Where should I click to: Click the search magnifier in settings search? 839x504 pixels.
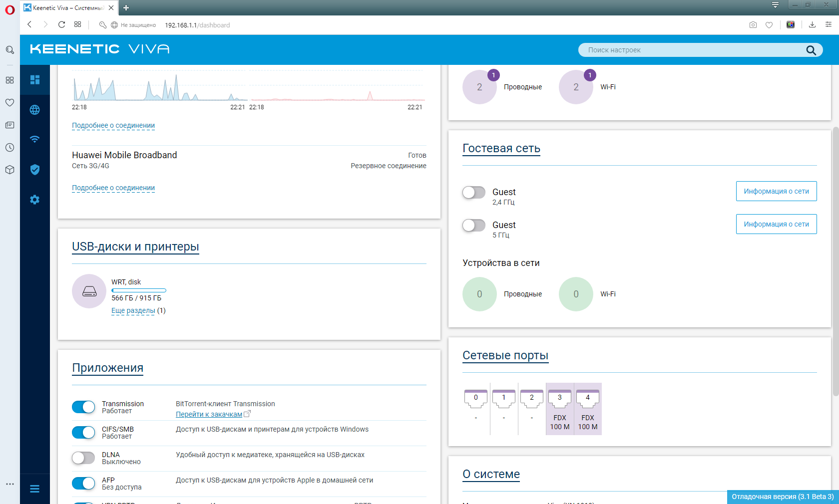(x=811, y=50)
